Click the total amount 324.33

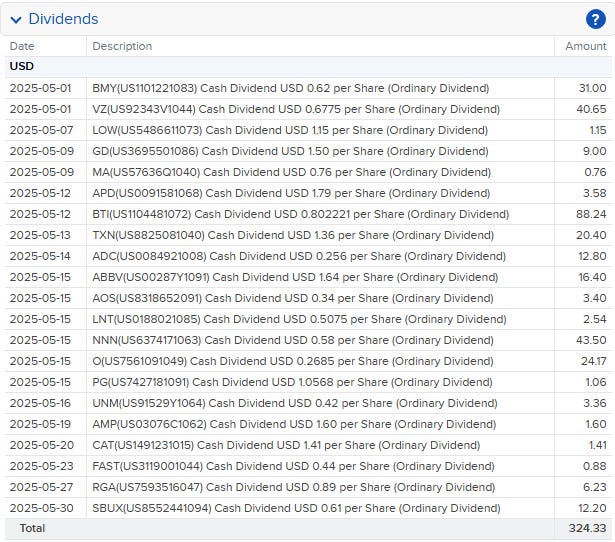coord(588,528)
